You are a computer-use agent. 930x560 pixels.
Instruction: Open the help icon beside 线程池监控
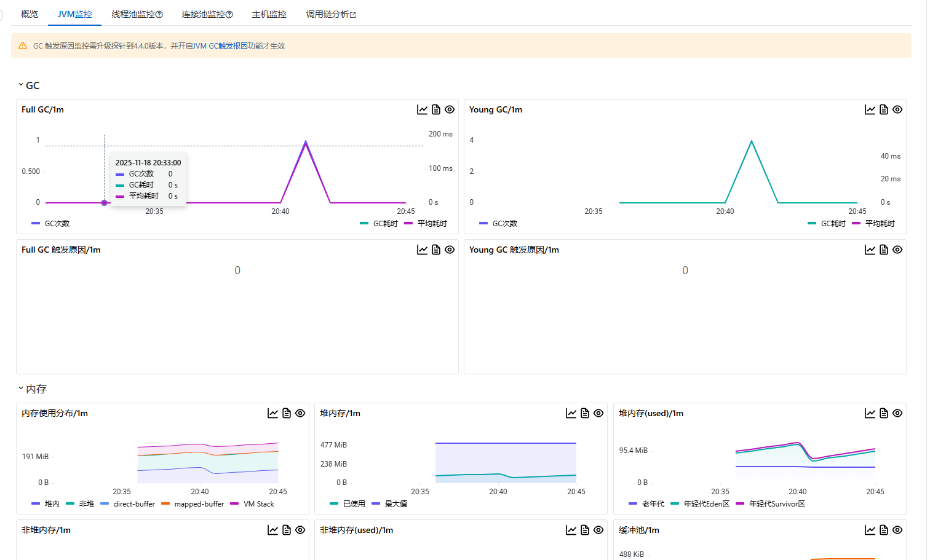158,14
